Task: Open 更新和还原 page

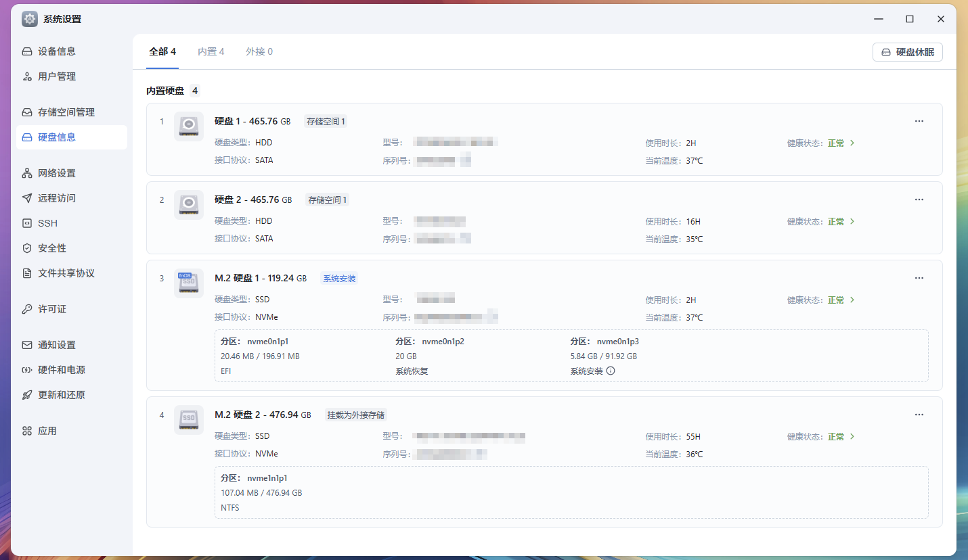Action: point(72,395)
